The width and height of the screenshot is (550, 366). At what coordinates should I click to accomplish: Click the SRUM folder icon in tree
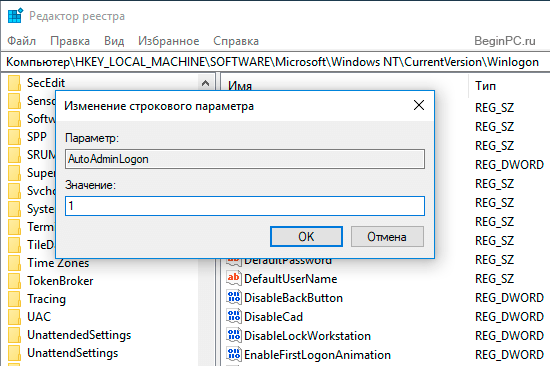14,155
